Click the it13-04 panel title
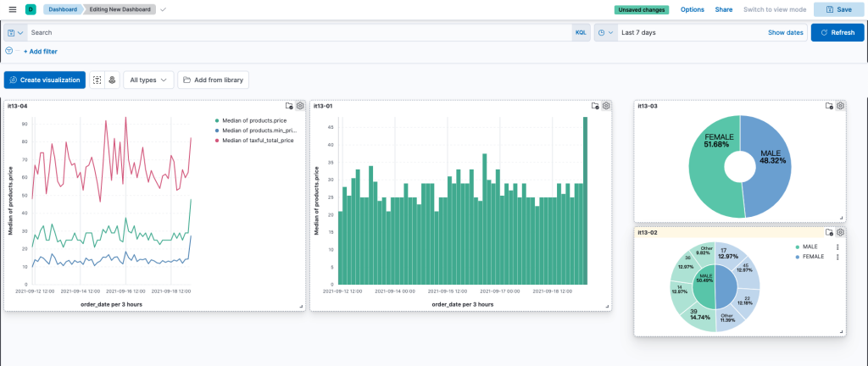Viewport: 868px width, 366px height. [17, 106]
